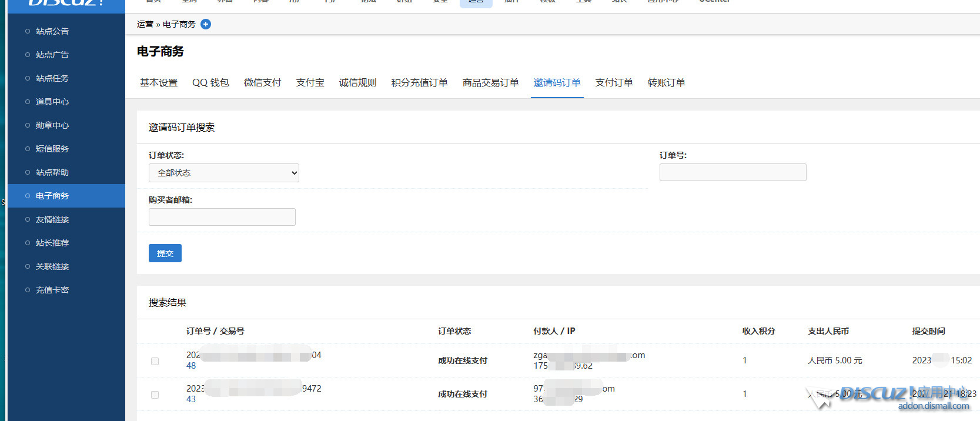Click the 支出人民币 column header

828,331
